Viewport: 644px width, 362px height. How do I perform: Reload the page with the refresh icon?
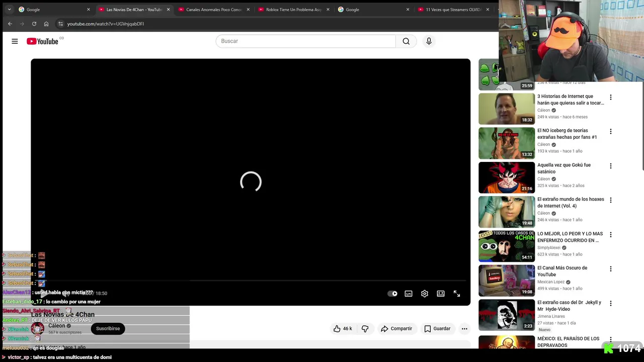pos(34,24)
